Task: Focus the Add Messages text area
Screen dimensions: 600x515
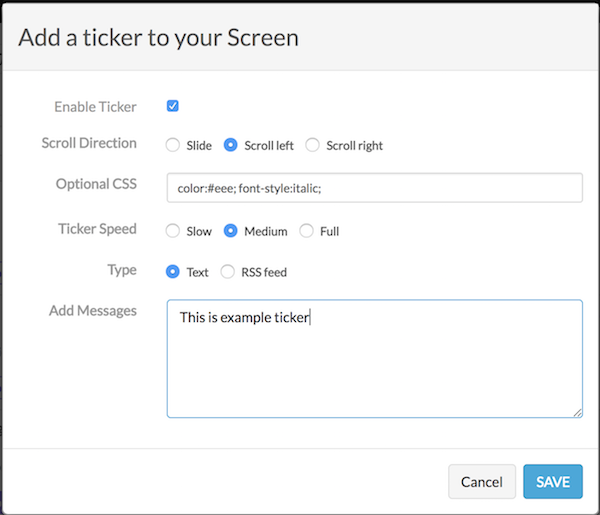Action: (375, 359)
